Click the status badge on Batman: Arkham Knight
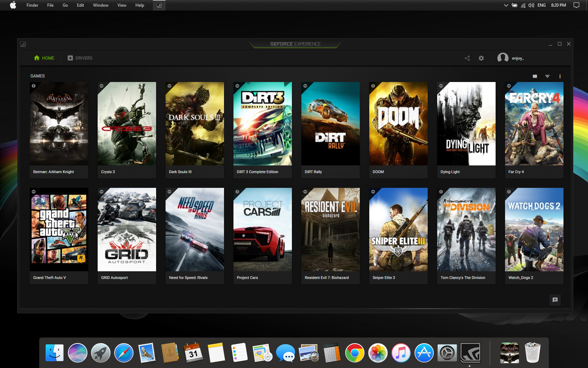 [34, 86]
